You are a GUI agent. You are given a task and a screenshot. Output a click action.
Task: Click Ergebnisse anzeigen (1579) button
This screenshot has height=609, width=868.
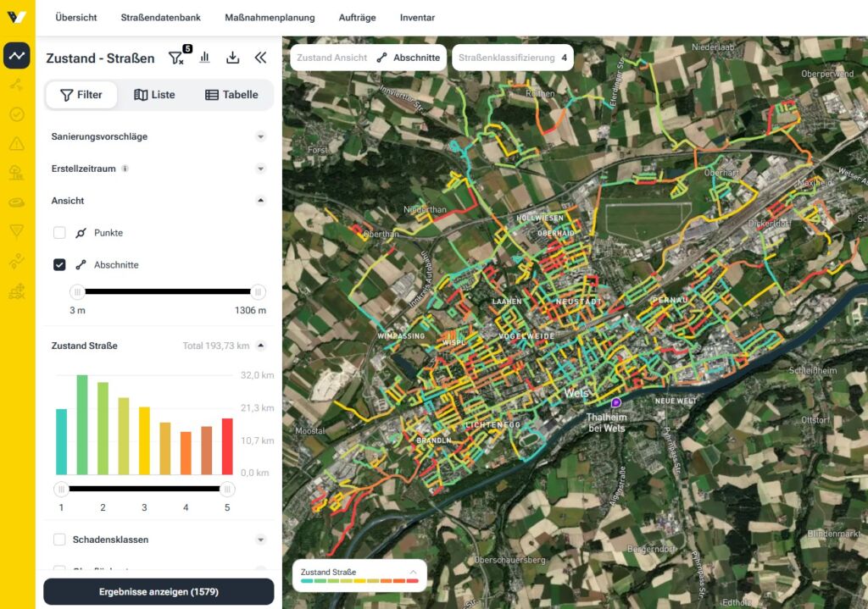[x=159, y=592]
